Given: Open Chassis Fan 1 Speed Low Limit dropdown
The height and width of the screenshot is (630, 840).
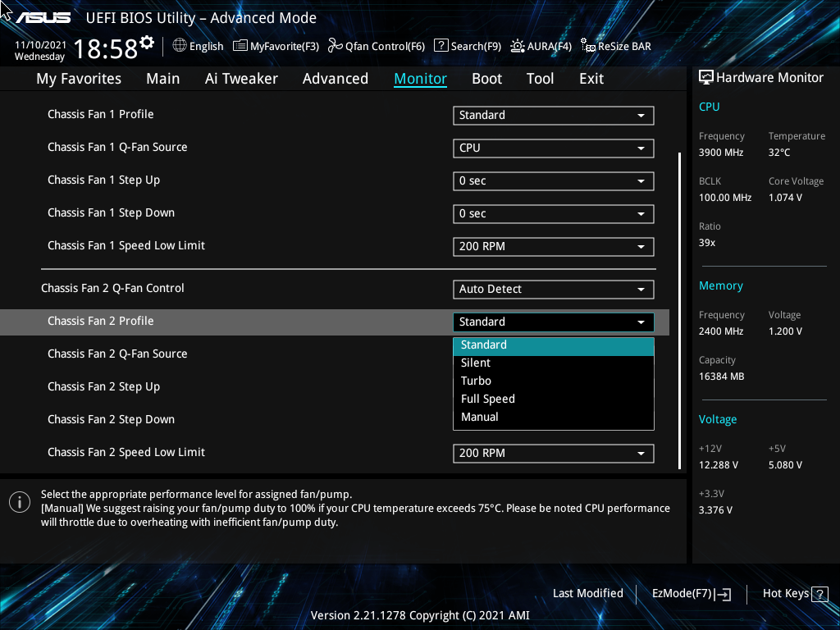Looking at the screenshot, I should [554, 246].
